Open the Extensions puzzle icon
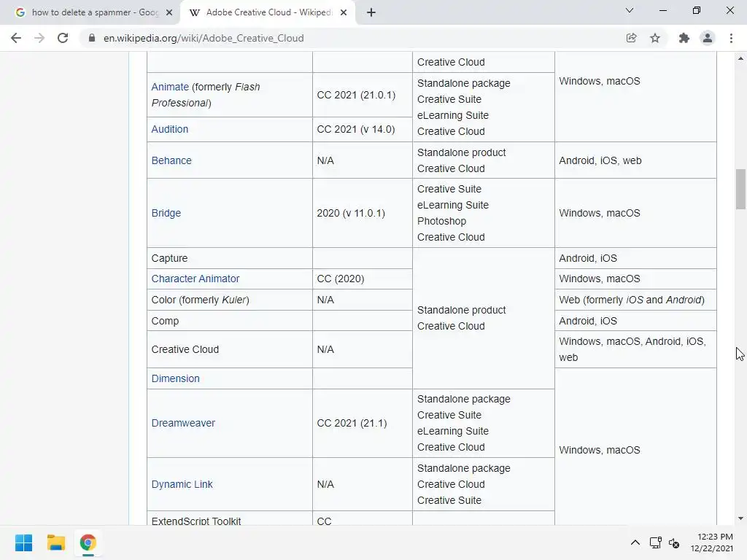The height and width of the screenshot is (560, 747). 684,38
